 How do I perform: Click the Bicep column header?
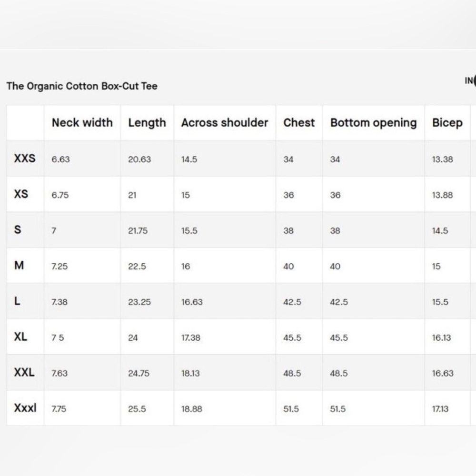(447, 123)
